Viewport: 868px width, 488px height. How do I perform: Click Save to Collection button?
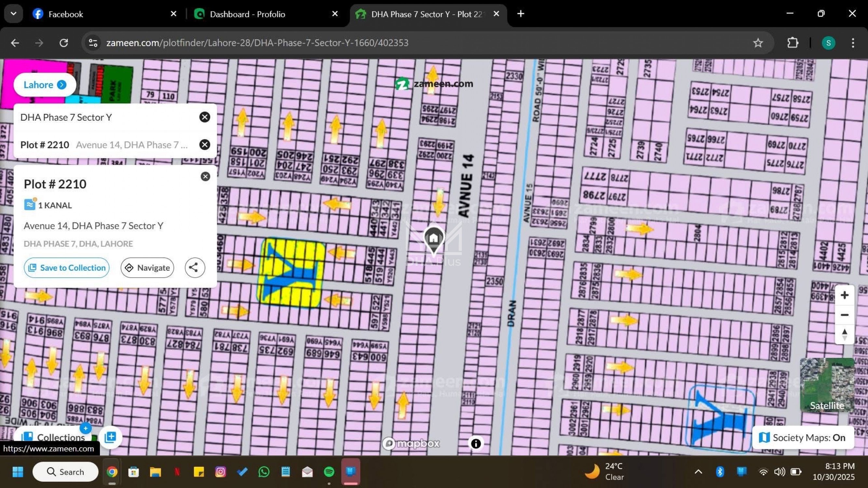coord(66,267)
